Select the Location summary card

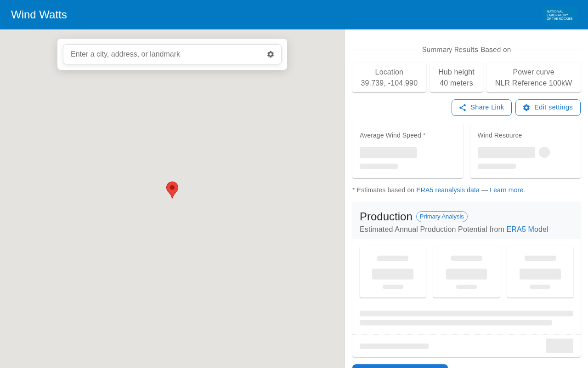(x=389, y=77)
